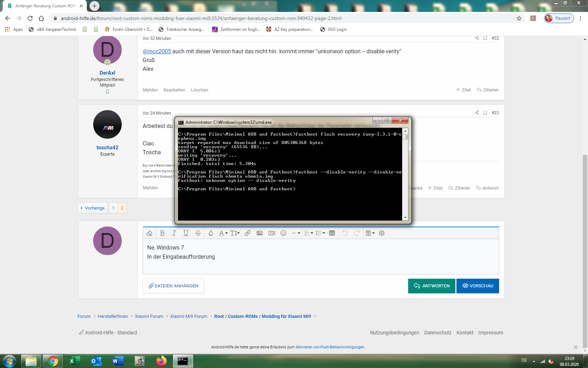
Task: Open the list formatting dropdown
Action: 320,233
